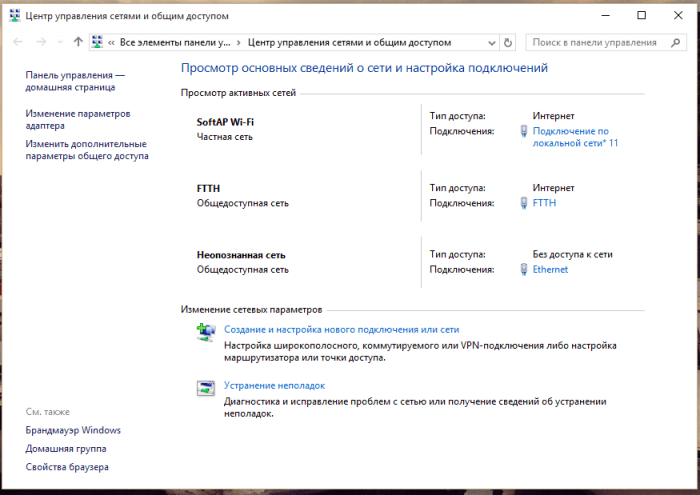Expand the breadcrumb chevron after Все элементы панели
The height and width of the screenshot is (495, 700).
click(x=238, y=43)
